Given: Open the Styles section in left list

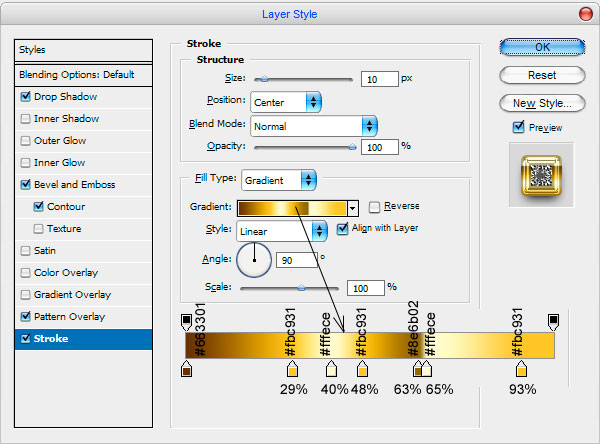Looking at the screenshot, I should [x=83, y=50].
